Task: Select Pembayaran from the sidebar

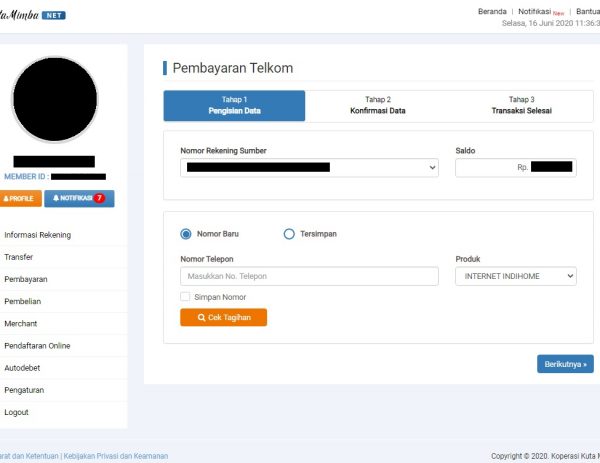Action: (x=26, y=279)
